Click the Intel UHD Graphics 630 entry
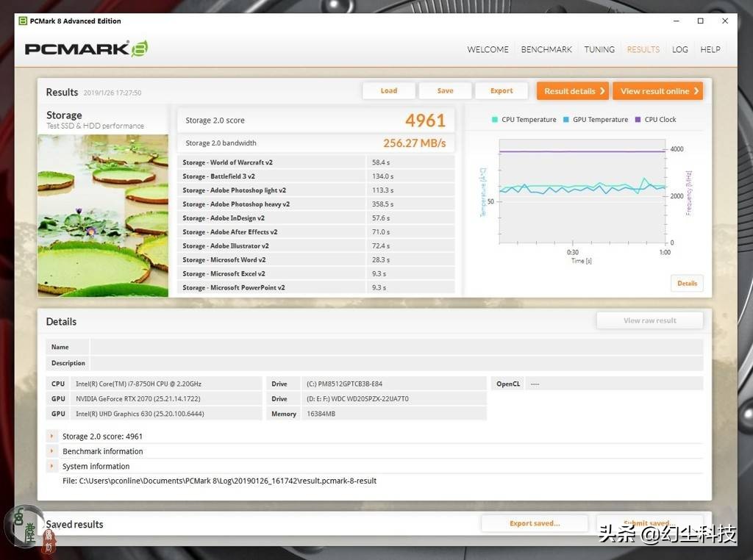Viewport: 753px width, 560px height. (x=140, y=414)
